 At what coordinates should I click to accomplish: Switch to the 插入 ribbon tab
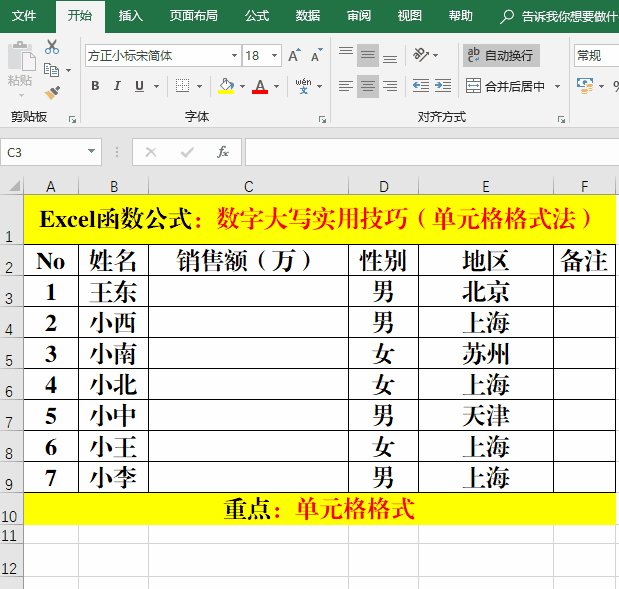(130, 16)
